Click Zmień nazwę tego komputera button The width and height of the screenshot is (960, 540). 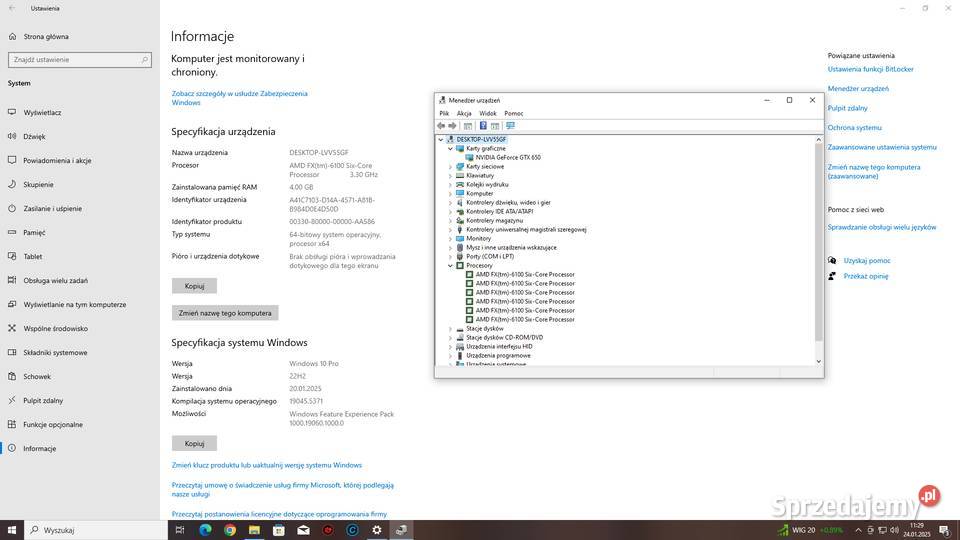point(225,313)
